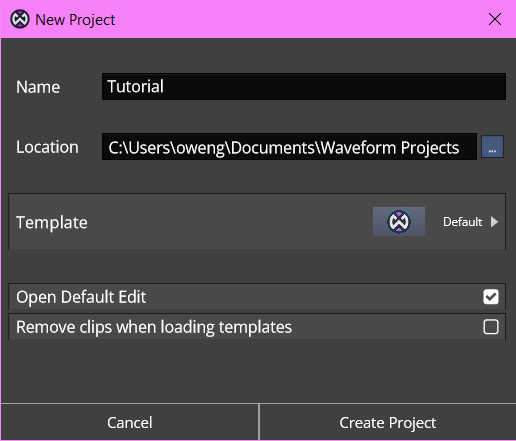Focus the Location path input field
The image size is (516, 441).
pyautogui.click(x=289, y=147)
